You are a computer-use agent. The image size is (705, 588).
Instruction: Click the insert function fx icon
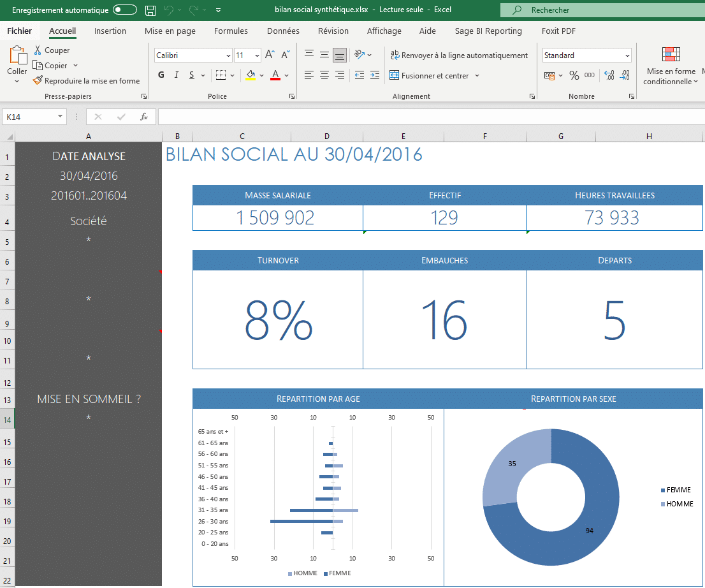coord(144,117)
